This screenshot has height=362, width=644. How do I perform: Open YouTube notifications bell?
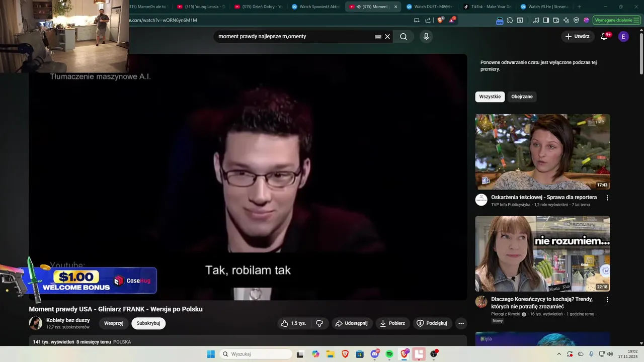click(x=605, y=36)
